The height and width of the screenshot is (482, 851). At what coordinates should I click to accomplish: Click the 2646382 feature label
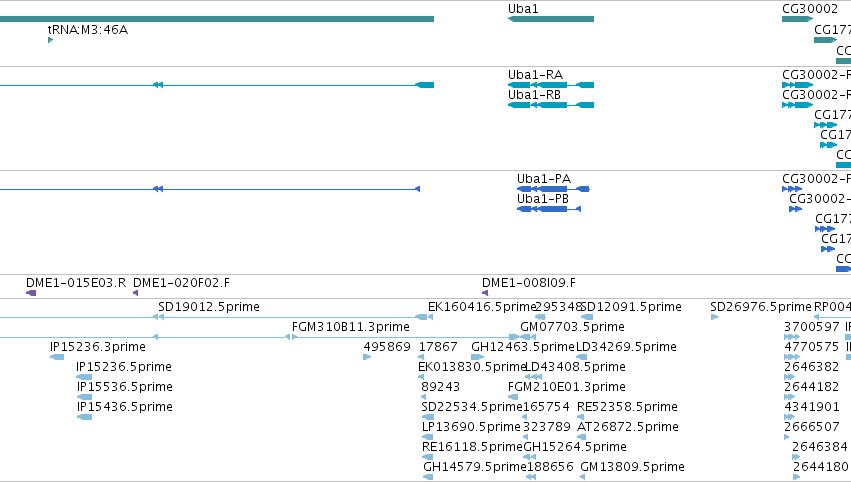[811, 367]
